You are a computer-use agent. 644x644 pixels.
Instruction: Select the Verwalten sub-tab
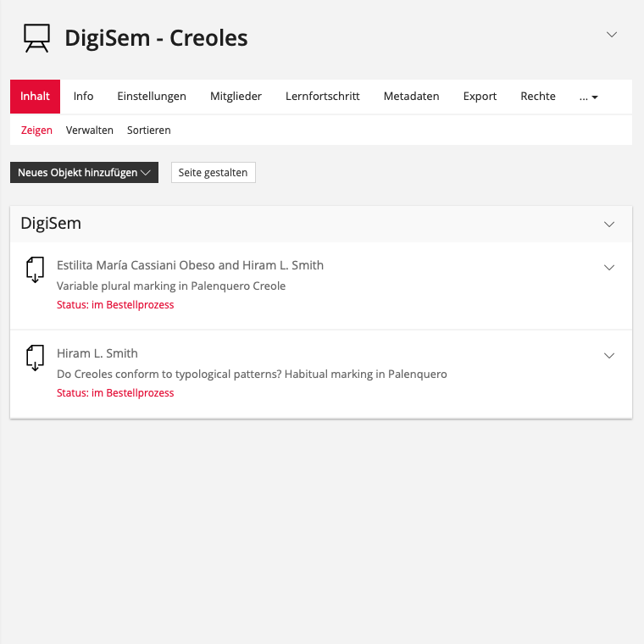coord(90,130)
